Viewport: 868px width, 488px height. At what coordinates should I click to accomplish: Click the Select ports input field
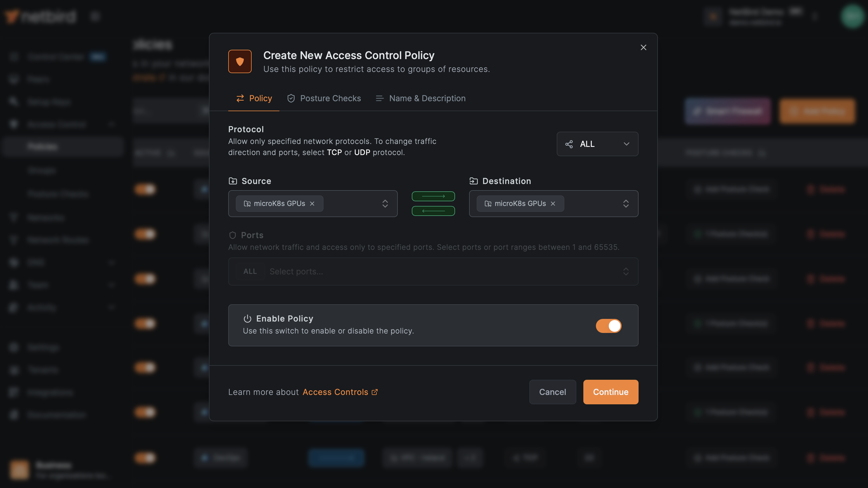click(x=438, y=272)
